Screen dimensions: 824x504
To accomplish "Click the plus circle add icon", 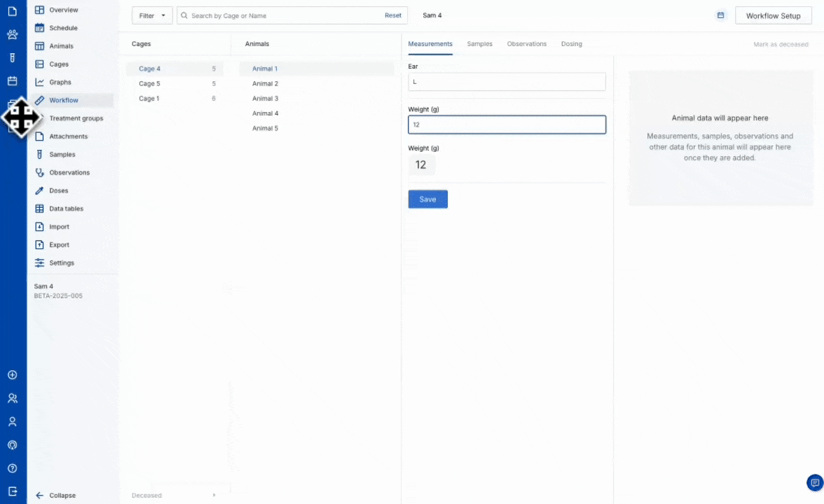I will click(x=12, y=375).
